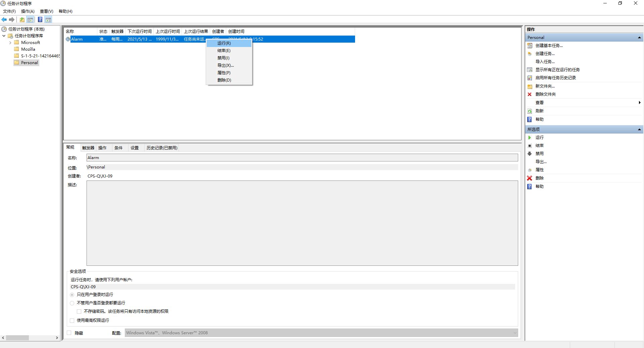Open the 配置 dropdown list

[x=514, y=333]
